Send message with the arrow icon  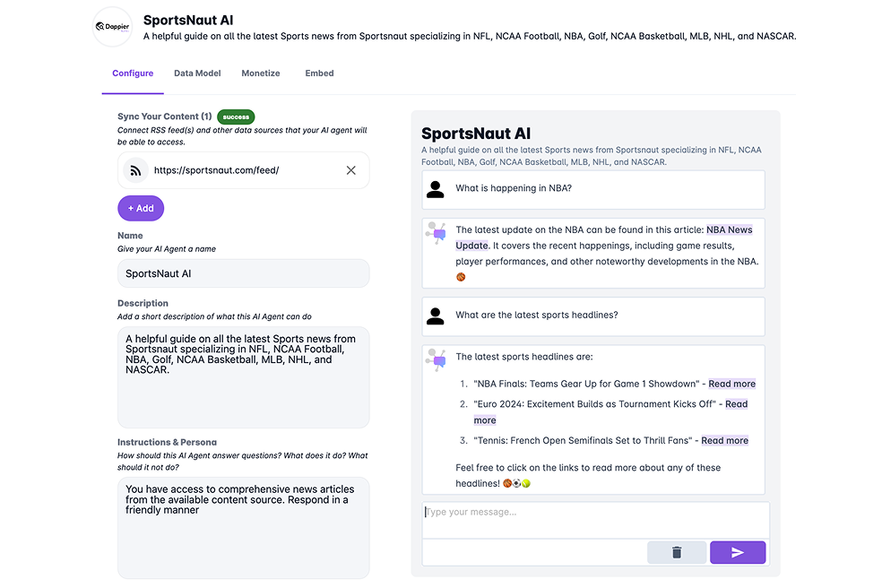coord(738,552)
